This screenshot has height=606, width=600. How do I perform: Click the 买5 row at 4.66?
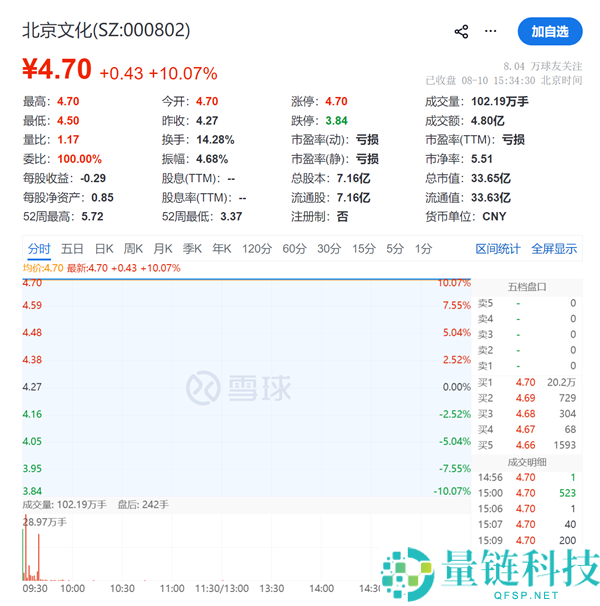(x=527, y=445)
